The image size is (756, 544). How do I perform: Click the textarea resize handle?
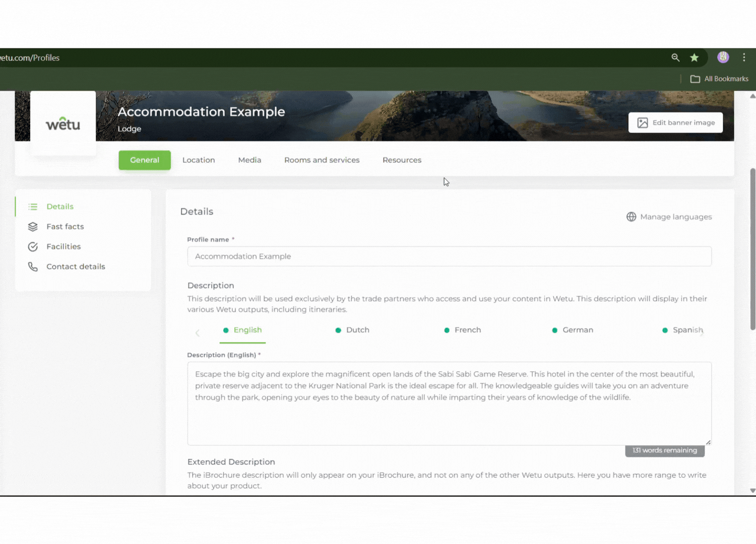708,442
